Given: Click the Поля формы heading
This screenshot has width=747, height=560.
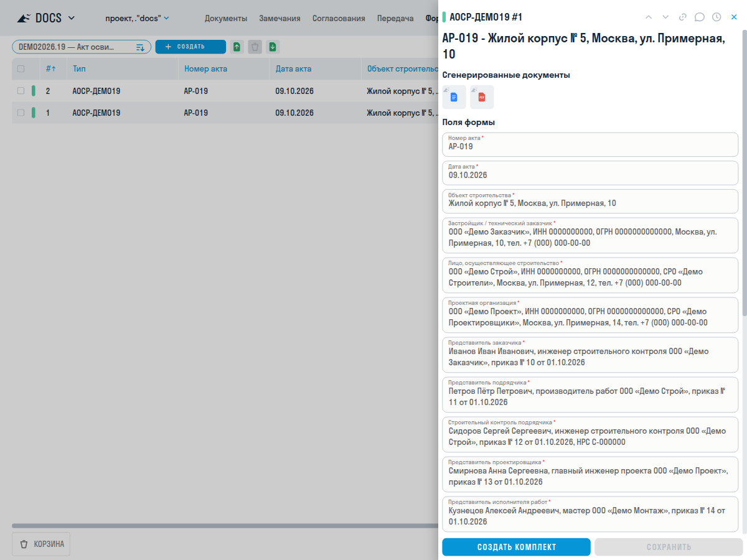Looking at the screenshot, I should pyautogui.click(x=469, y=122).
